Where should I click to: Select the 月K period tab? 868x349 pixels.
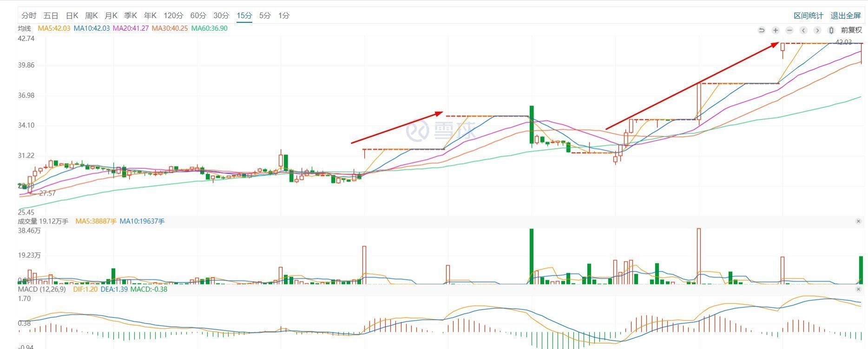point(111,15)
